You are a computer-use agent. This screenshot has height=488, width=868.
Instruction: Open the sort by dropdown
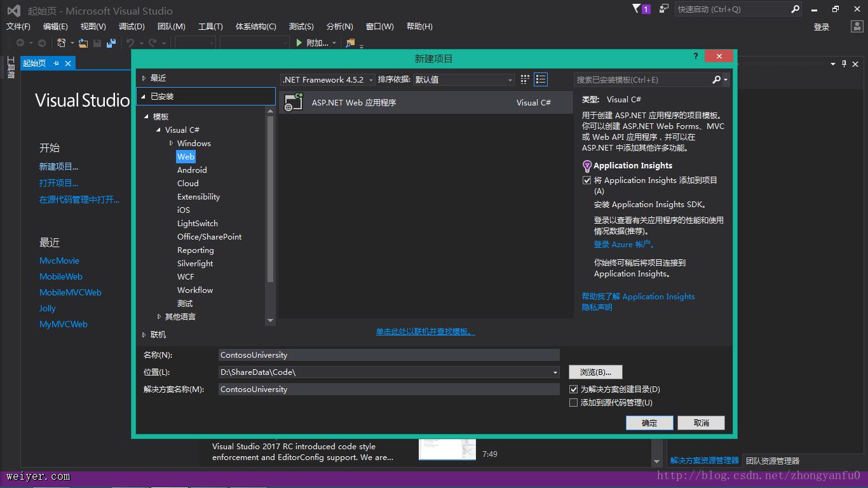(x=464, y=79)
